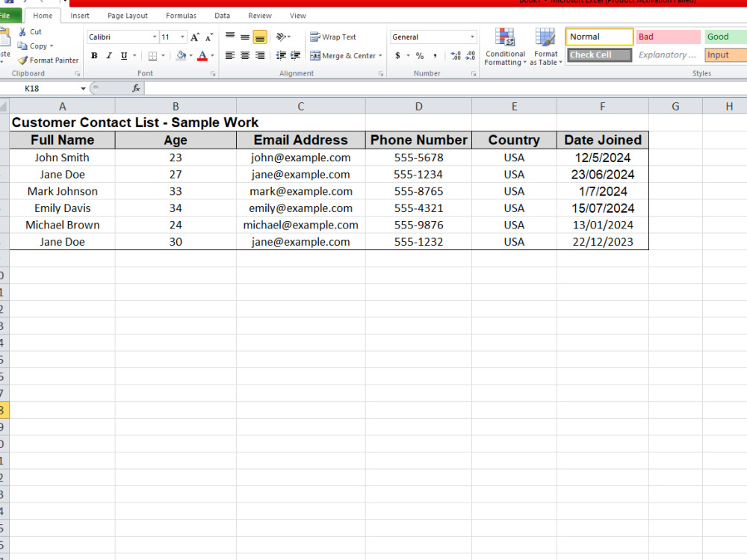The height and width of the screenshot is (560, 747).
Task: Click the select all corner triangle
Action: 4,106
